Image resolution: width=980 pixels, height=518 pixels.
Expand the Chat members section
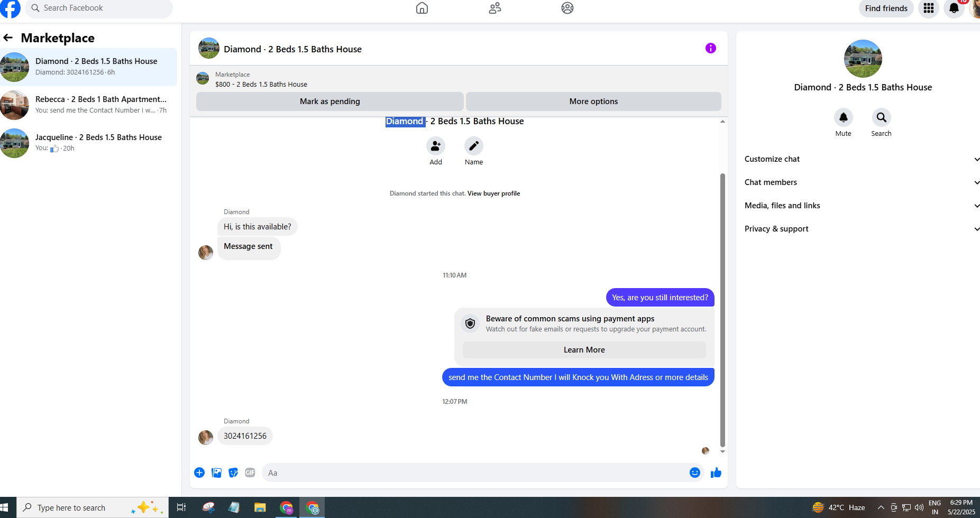tap(862, 182)
